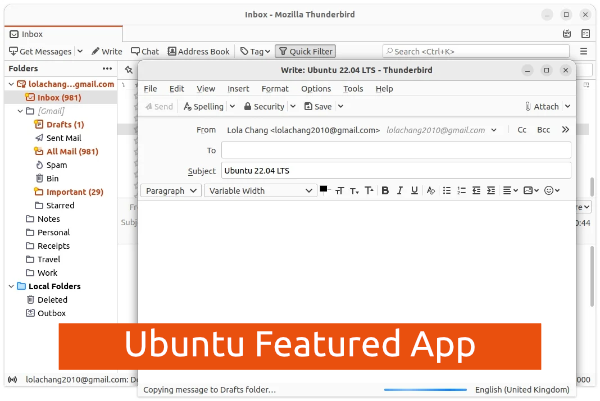The width and height of the screenshot is (600, 401).
Task: Expand the Security dropdown arrow
Action: tap(293, 107)
